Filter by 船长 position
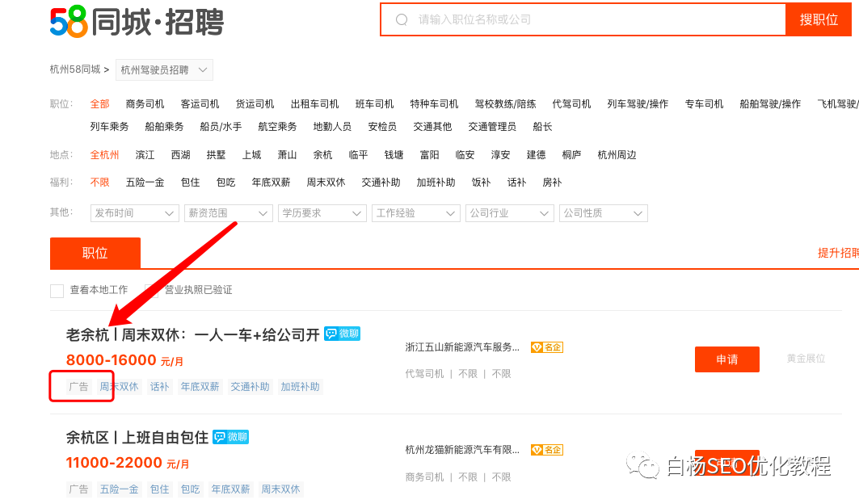 click(542, 127)
